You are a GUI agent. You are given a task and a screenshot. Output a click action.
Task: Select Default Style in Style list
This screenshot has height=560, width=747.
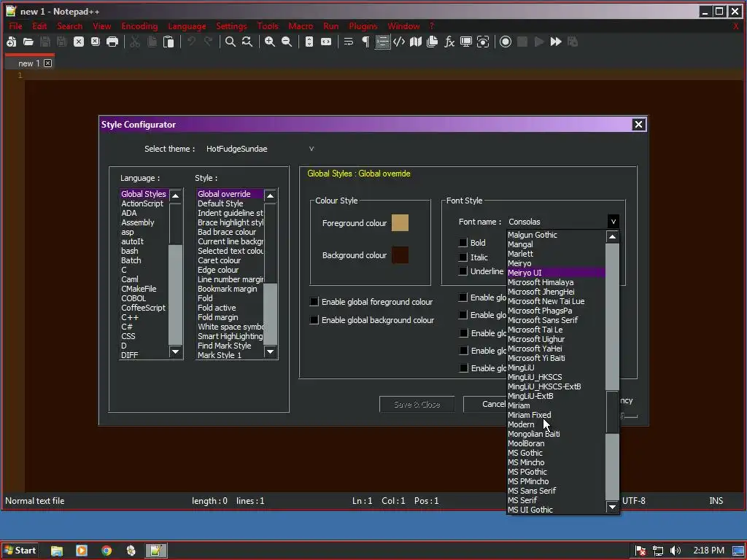tap(230, 203)
